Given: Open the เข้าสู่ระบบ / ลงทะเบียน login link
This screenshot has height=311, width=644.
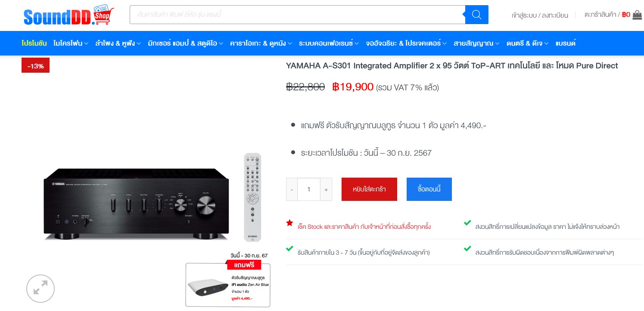Looking at the screenshot, I should click(x=540, y=15).
